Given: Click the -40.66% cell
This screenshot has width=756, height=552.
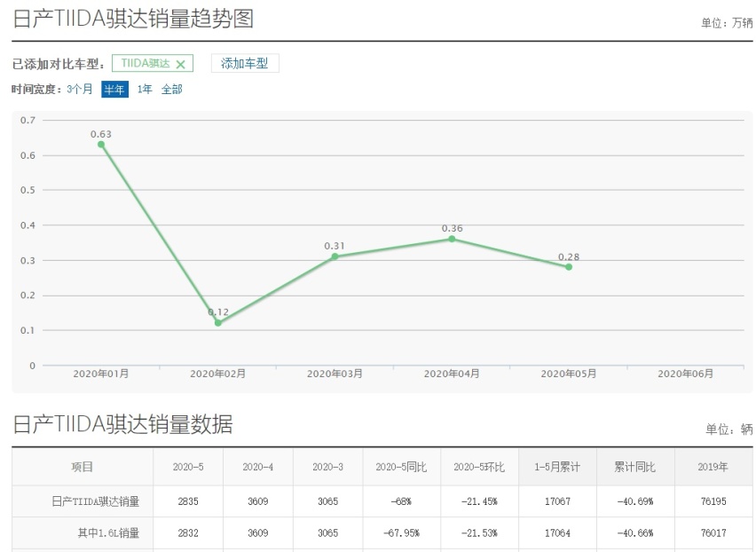Looking at the screenshot, I should point(635,532).
